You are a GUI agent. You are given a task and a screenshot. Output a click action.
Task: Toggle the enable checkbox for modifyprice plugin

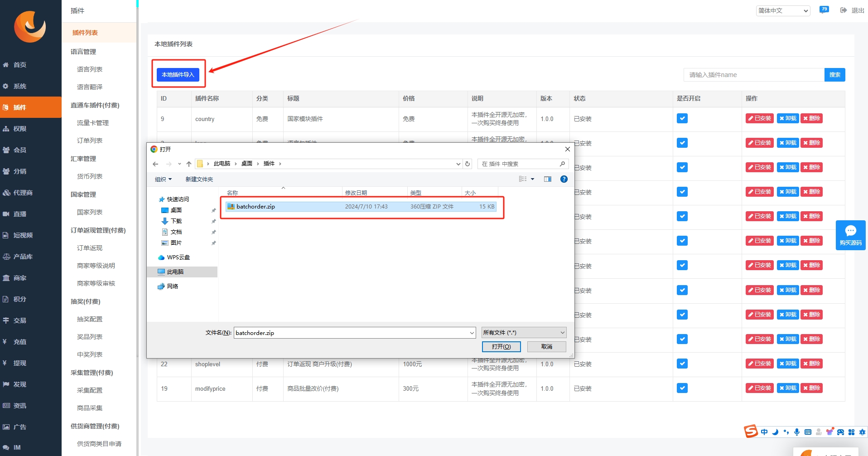(682, 388)
